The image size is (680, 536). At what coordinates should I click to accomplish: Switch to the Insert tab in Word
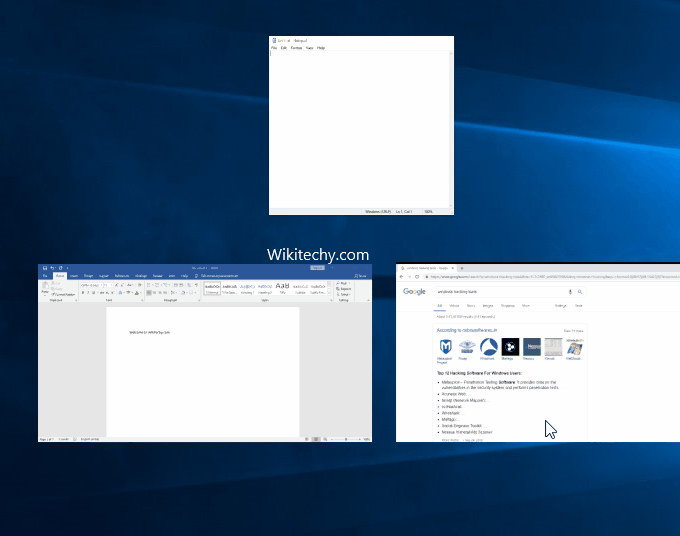tap(74, 276)
